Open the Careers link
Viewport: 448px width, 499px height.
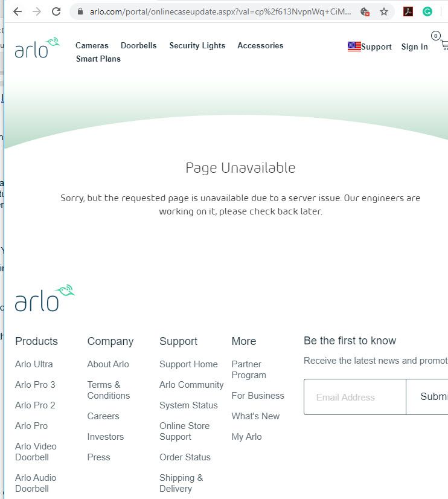[103, 416]
